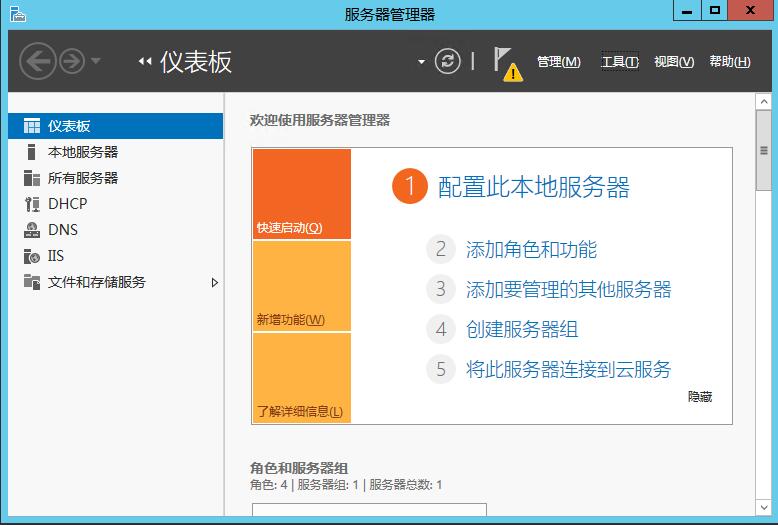Select the IIS icon in sidebar
This screenshot has height=525, width=778.
coord(31,256)
